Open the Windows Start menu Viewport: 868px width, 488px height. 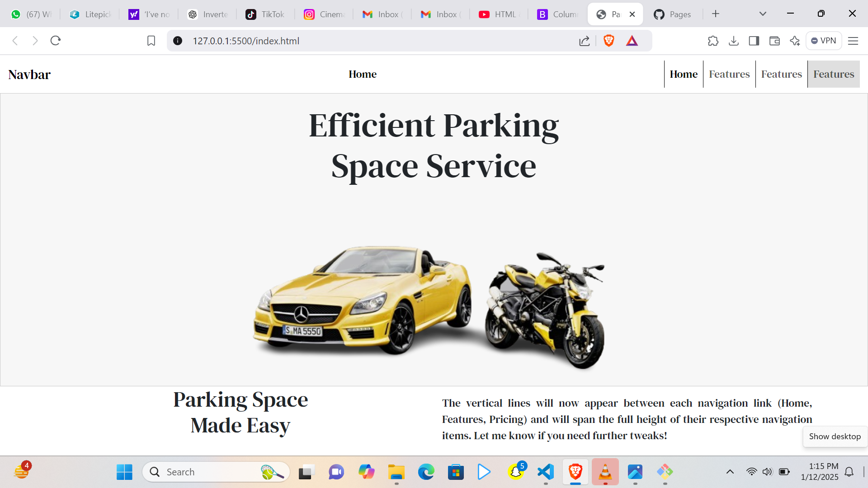coord(124,472)
